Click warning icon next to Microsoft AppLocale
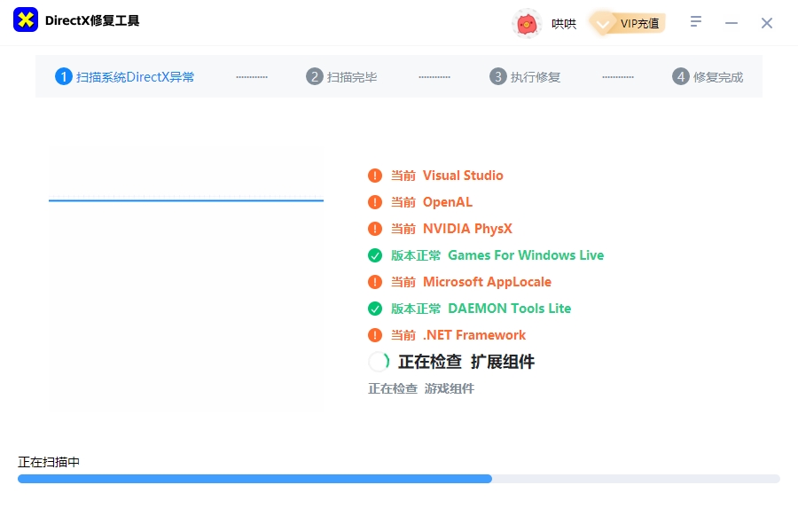Viewport: 798px width, 532px height. click(375, 282)
